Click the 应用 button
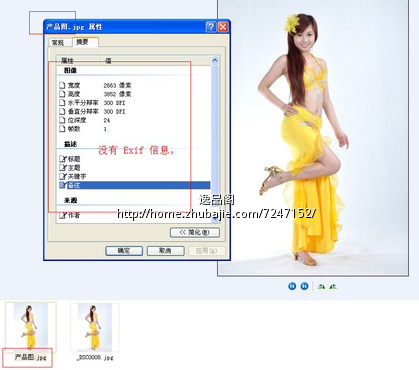Screen dimensions: 419x370 [x=207, y=251]
